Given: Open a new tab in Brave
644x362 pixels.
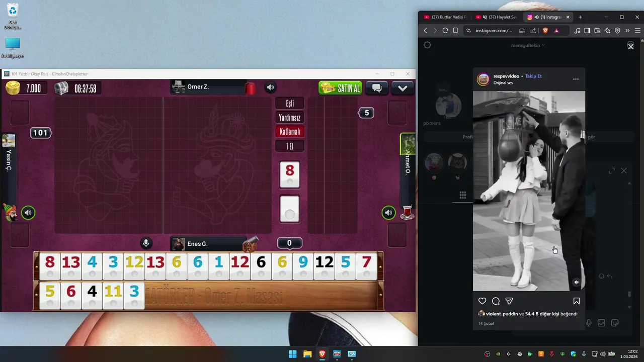Looking at the screenshot, I should (580, 17).
